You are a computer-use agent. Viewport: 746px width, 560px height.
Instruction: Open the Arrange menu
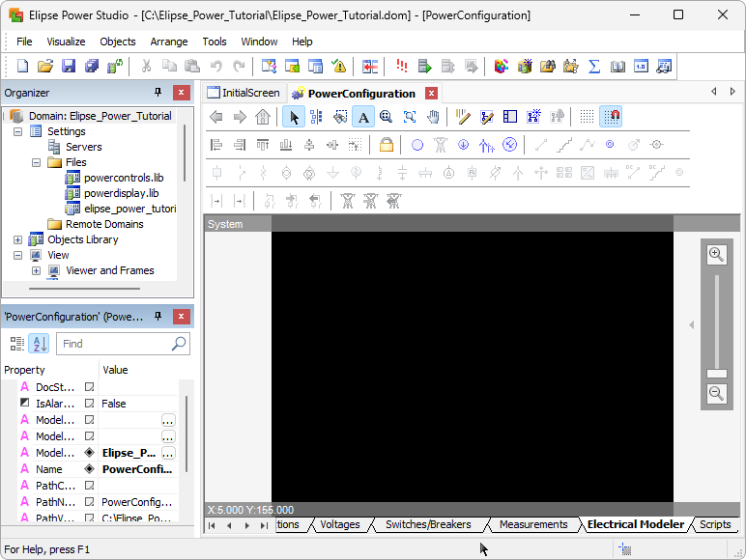pos(169,42)
